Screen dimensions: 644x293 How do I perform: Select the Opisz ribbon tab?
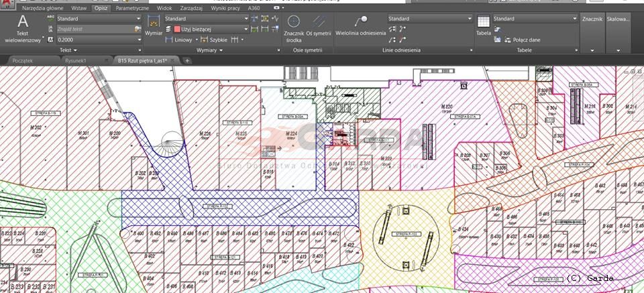coord(101,8)
